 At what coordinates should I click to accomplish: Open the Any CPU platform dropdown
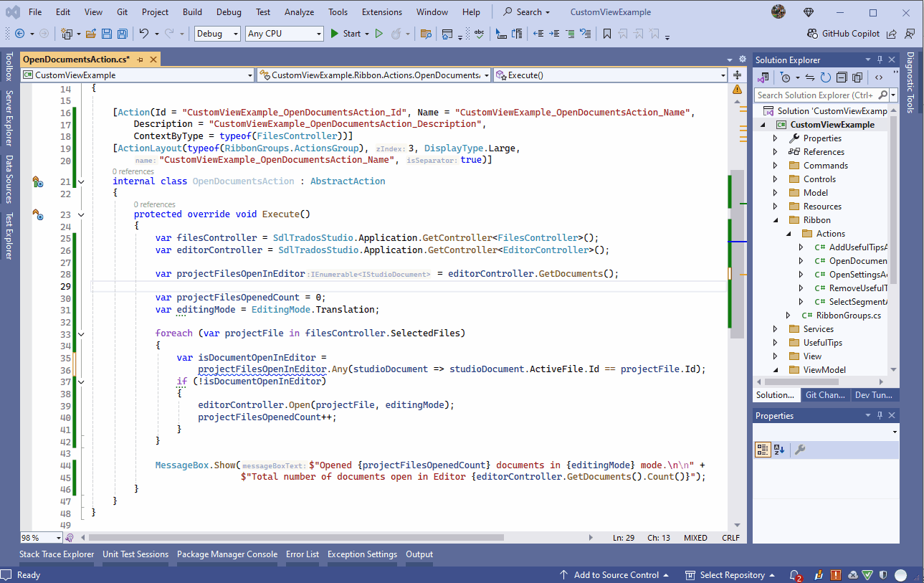click(x=282, y=33)
